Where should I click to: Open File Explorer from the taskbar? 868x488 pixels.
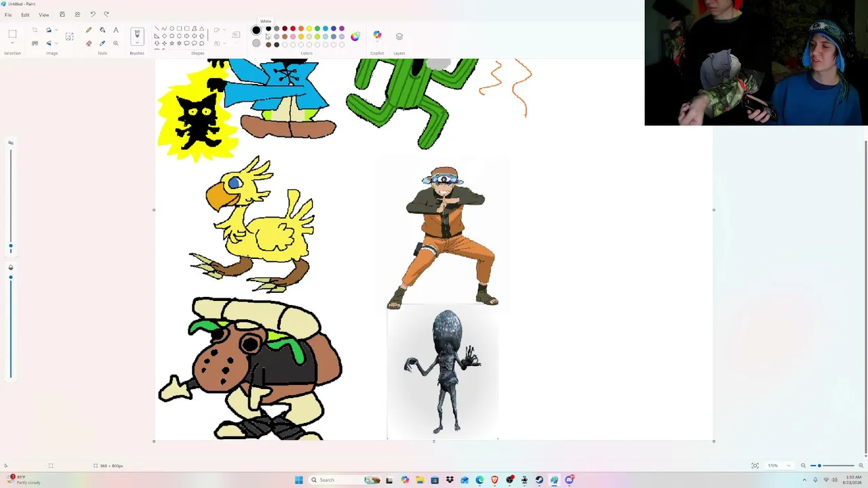pos(420,480)
